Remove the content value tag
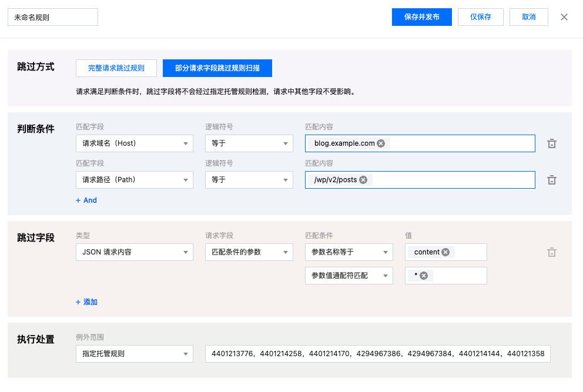 click(445, 252)
